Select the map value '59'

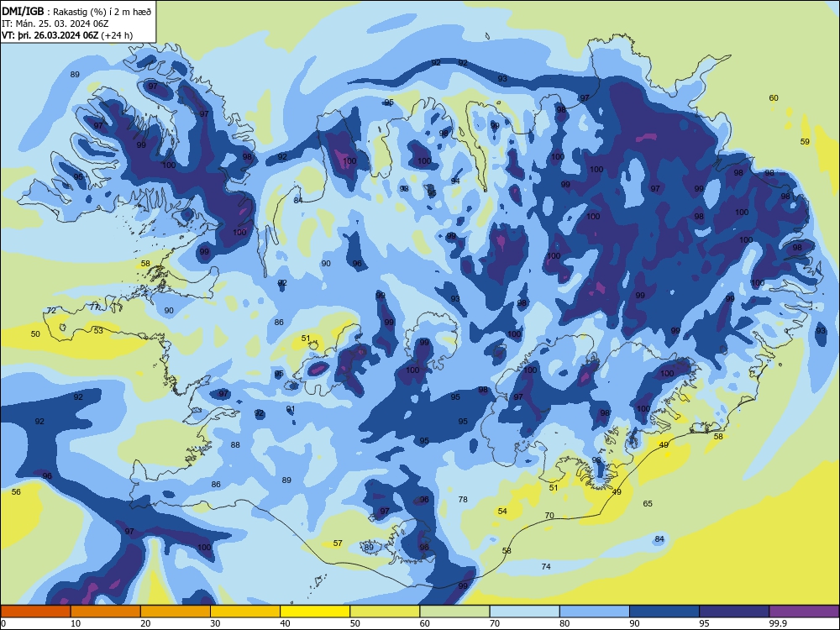805,142
